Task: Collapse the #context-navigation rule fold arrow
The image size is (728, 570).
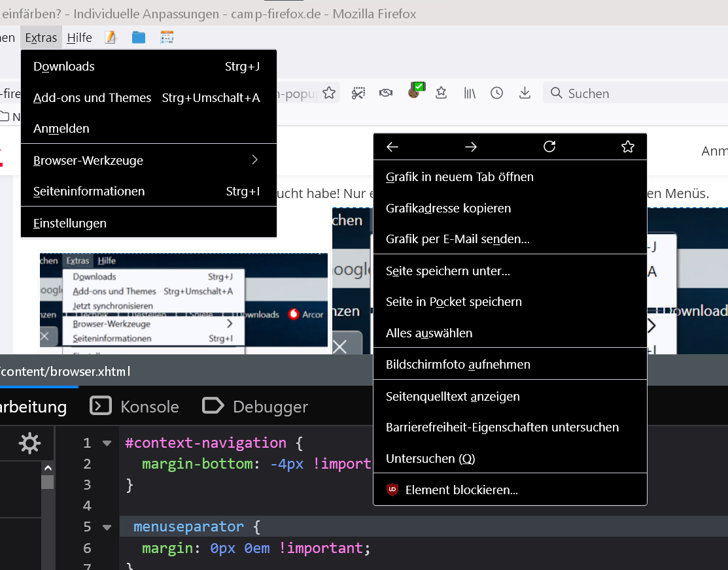Action: 107,443
